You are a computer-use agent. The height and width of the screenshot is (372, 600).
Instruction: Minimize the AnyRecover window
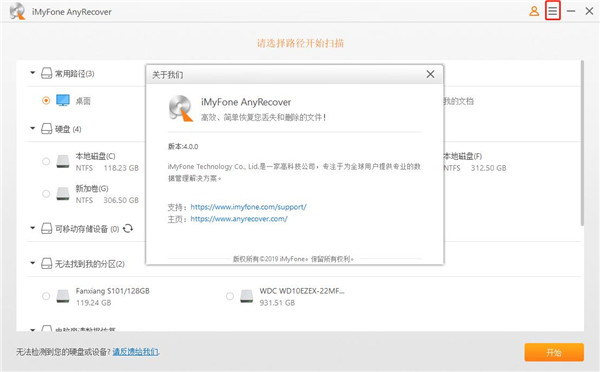[571, 11]
